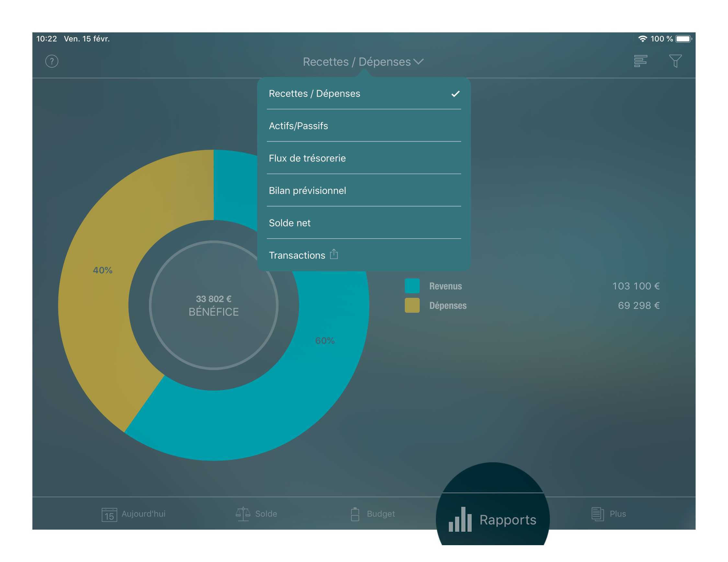This screenshot has height=562, width=728.
Task: Tap the Budget battery icon
Action: 355,514
